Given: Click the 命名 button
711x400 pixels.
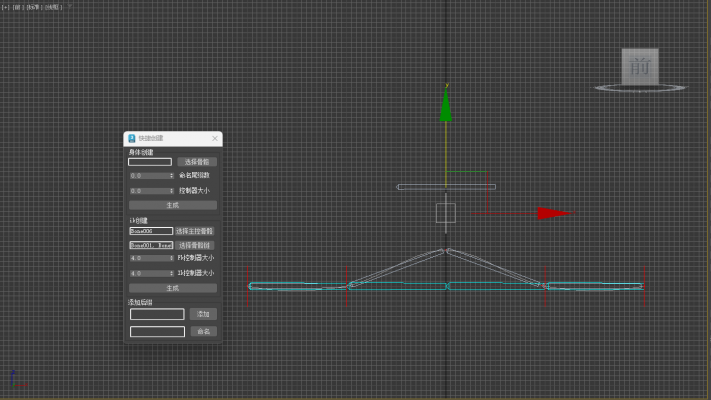Looking at the screenshot, I should pos(203,331).
